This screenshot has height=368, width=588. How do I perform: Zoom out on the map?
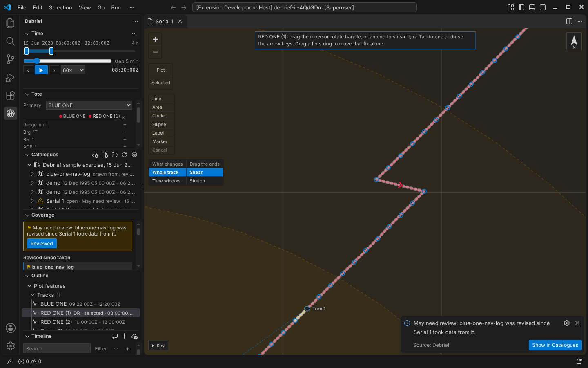155,52
